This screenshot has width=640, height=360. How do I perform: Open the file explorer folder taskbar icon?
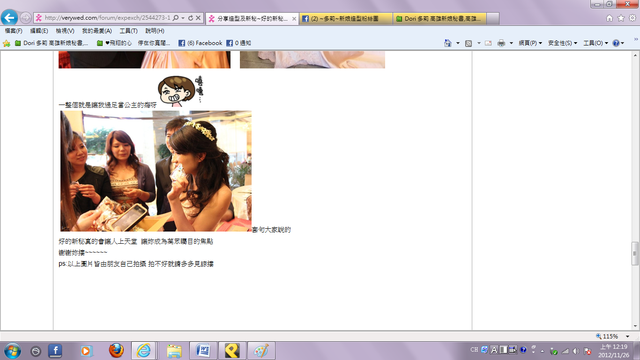coord(174,351)
